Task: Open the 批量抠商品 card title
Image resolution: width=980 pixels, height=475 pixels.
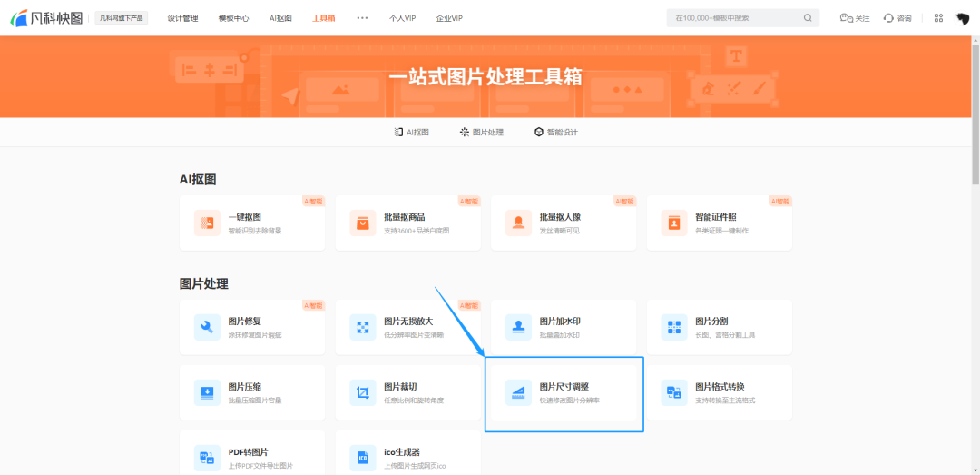Action: click(405, 217)
